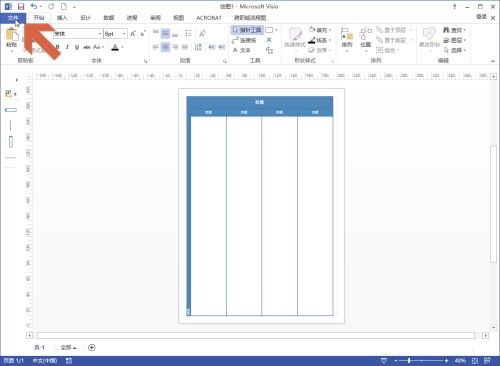Open the 文件 (File) tab
Viewport: 500px width, 366px height.
13,18
